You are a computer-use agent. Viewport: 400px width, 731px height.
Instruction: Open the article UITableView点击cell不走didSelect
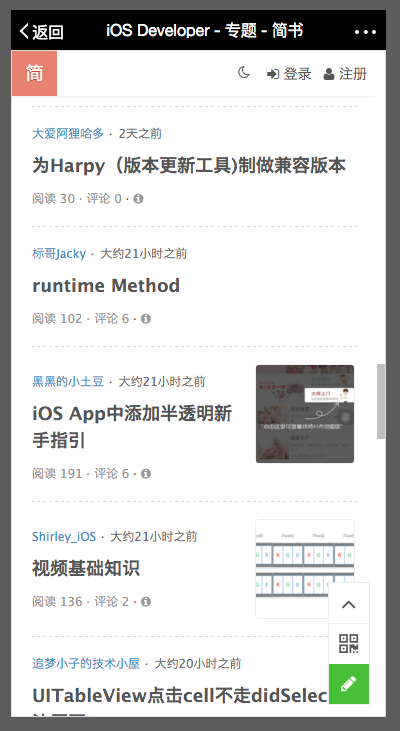coord(180,696)
